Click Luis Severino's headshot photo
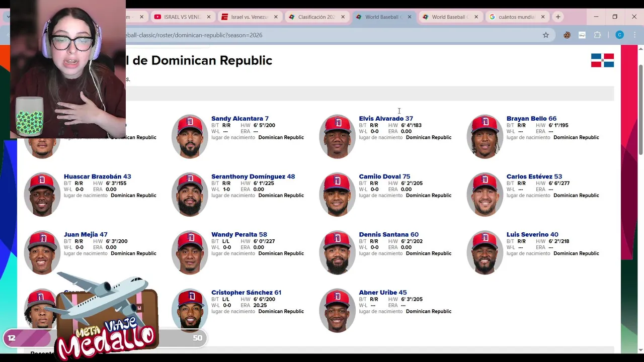 coord(485,252)
